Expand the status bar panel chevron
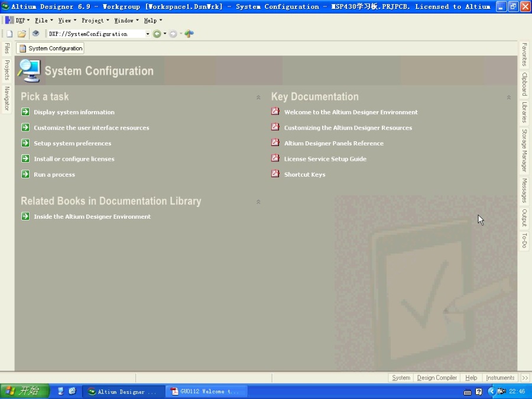The height and width of the screenshot is (399, 532). [525, 378]
